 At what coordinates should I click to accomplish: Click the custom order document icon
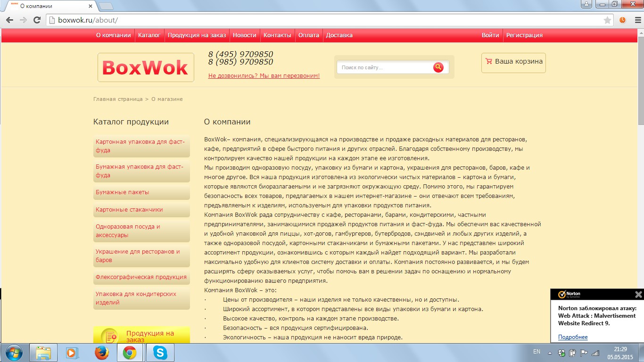pyautogui.click(x=110, y=336)
